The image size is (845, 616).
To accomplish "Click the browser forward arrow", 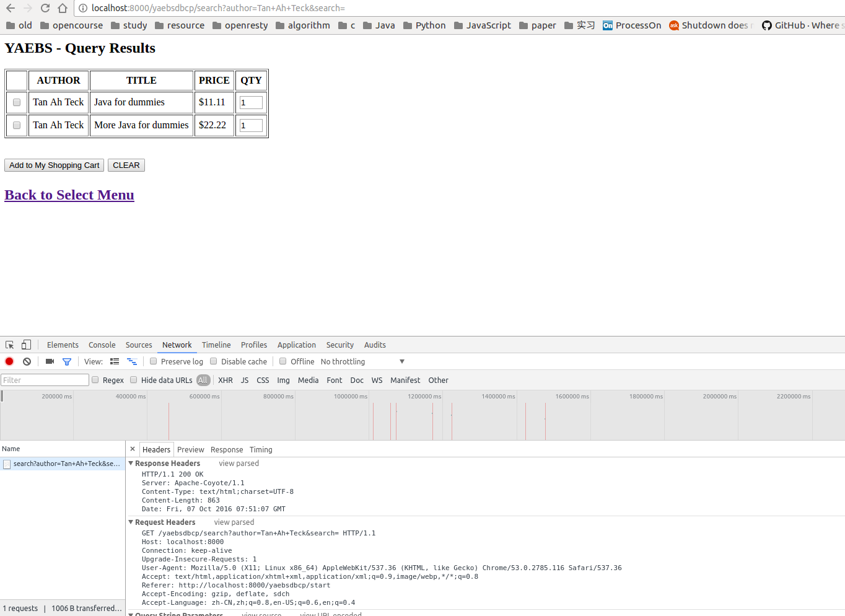I will click(28, 8).
